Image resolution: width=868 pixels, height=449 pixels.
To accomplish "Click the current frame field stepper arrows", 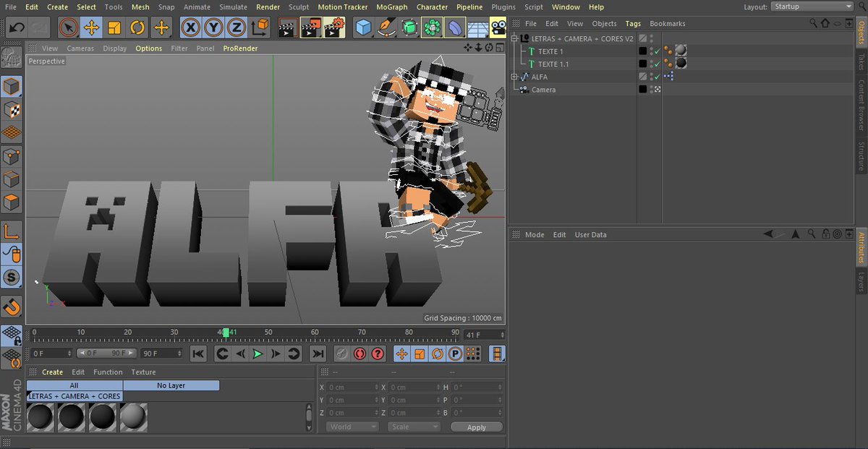I will pos(501,335).
